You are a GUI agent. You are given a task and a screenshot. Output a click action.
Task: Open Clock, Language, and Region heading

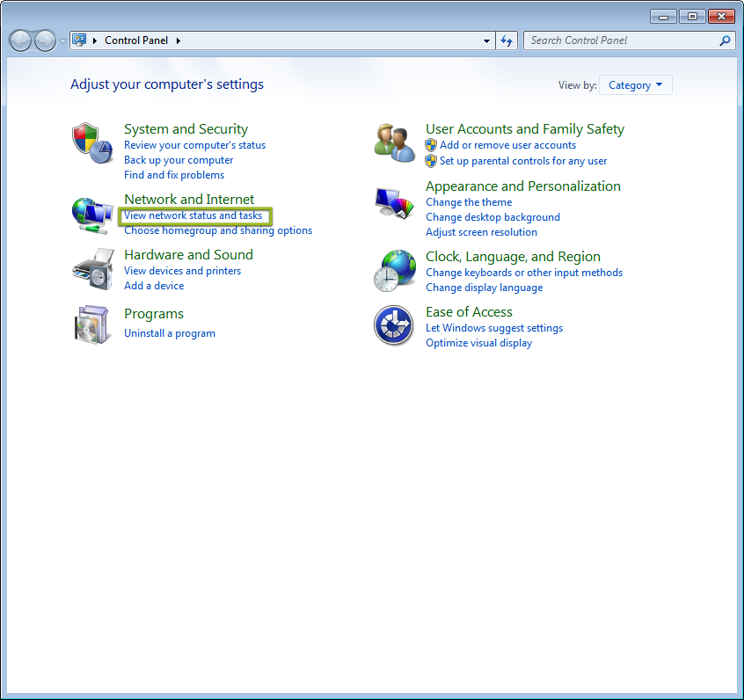click(513, 257)
